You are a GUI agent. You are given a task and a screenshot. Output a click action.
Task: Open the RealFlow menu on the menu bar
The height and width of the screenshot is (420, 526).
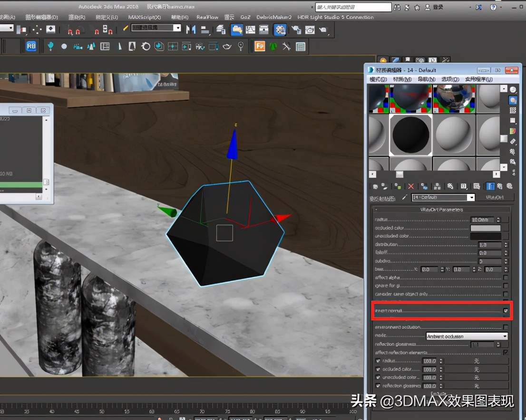(207, 17)
